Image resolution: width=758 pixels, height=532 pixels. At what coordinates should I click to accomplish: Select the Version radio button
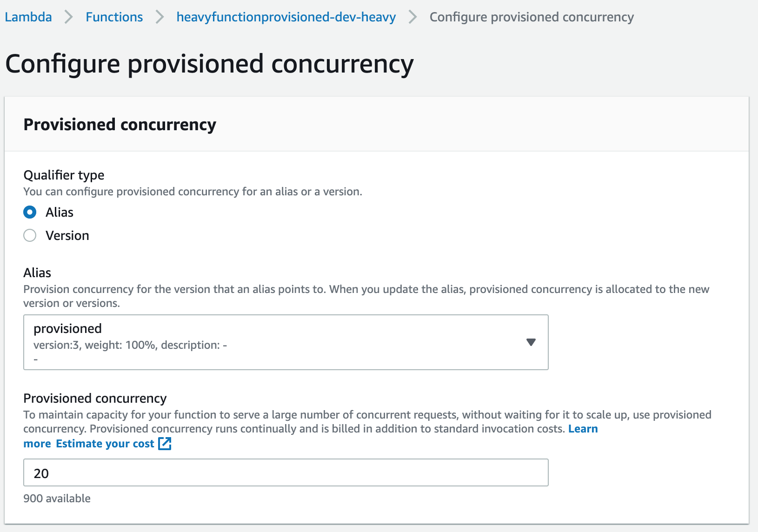(30, 236)
